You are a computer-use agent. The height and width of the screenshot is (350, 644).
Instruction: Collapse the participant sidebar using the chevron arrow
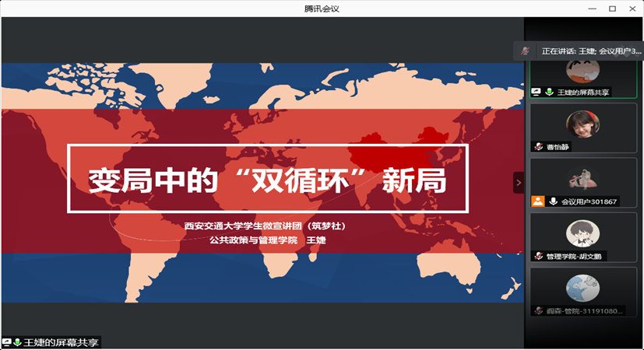(519, 183)
